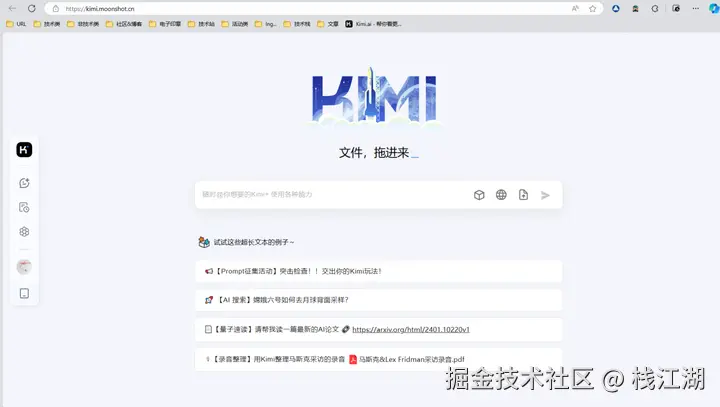Click the site info lock icon in the address bar
The width and height of the screenshot is (720, 407).
56,9
